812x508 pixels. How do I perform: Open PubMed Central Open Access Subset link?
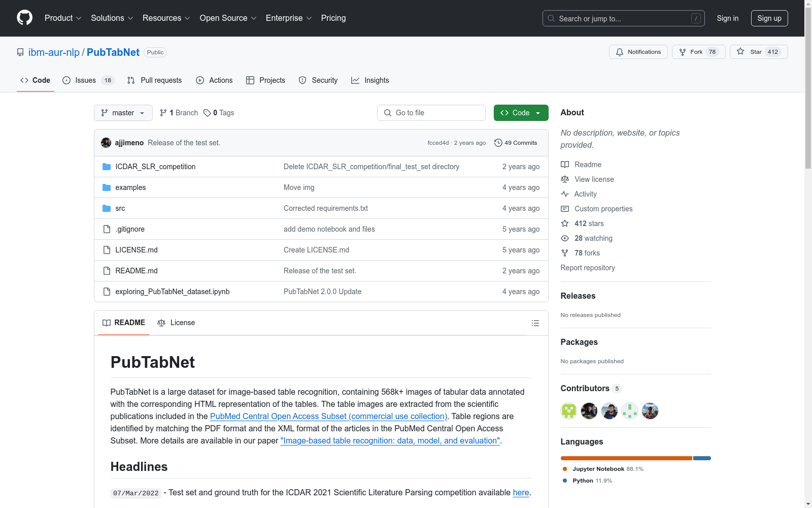(328, 416)
